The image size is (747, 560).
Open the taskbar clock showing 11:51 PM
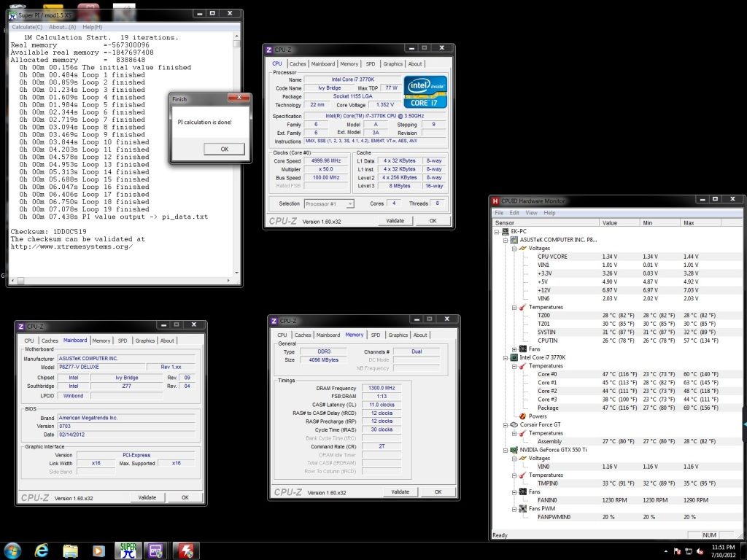723,551
